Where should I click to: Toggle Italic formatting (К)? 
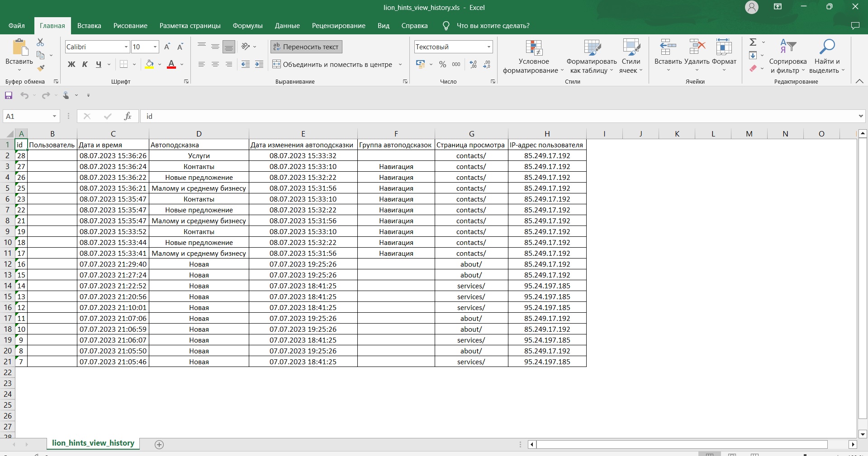pyautogui.click(x=85, y=65)
